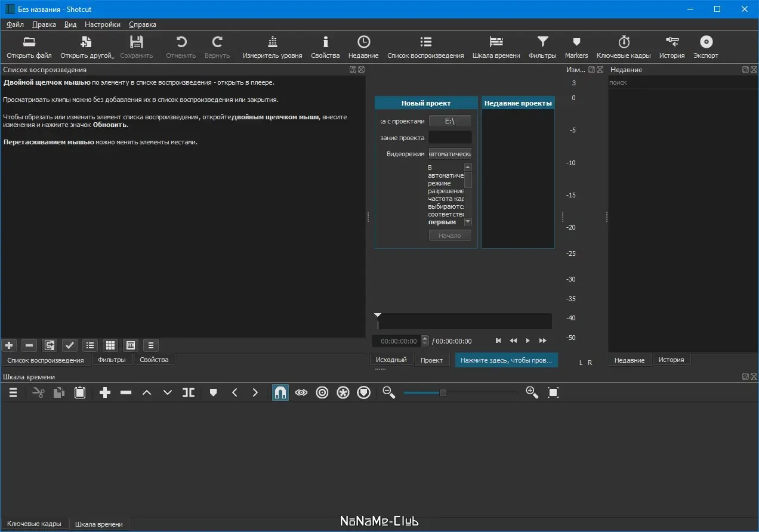Toggle timeline snapping magnet button
Screen dimensions: 759x532
(280, 392)
